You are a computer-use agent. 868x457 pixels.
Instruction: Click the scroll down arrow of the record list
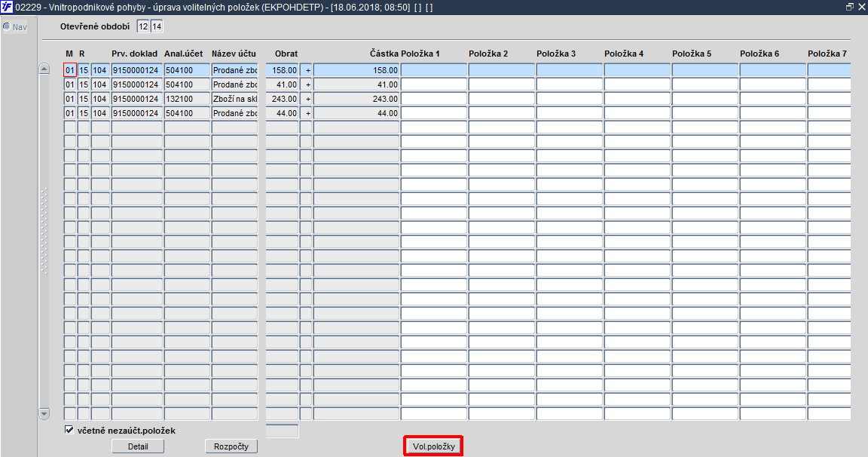pyautogui.click(x=44, y=413)
